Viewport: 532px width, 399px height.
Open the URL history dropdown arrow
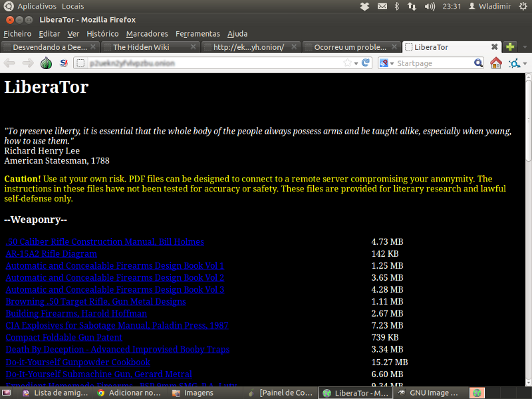pos(356,63)
